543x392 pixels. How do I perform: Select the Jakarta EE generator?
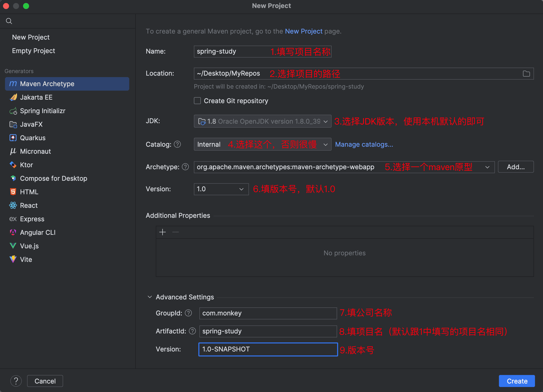[x=67, y=97]
